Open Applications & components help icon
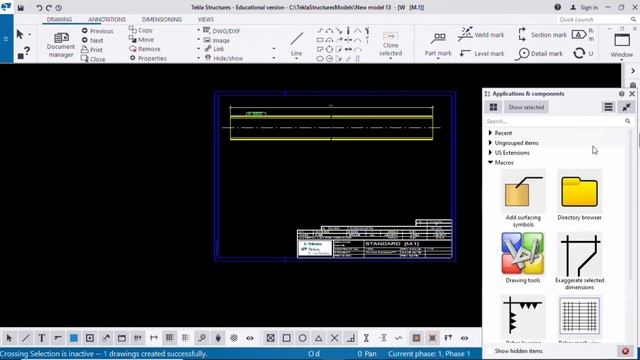Screen dimensions: 640x360 (621, 93)
